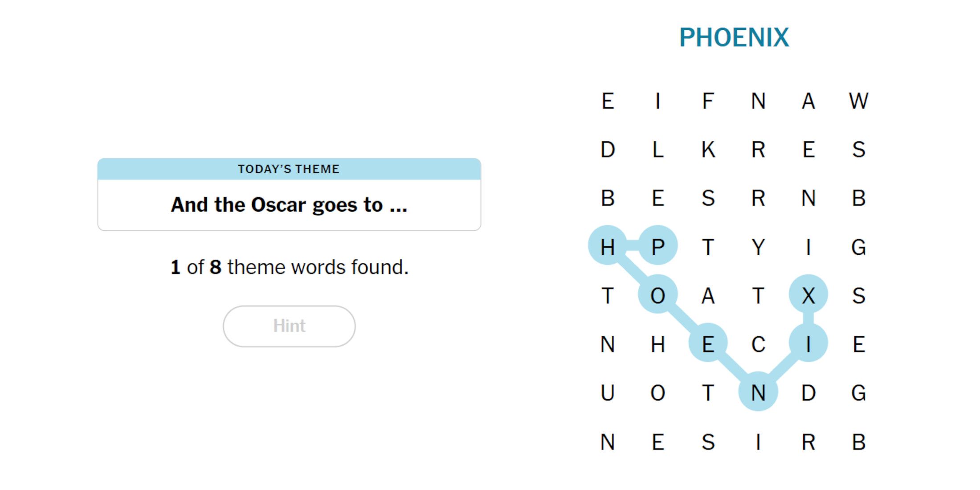Select the letter U tile
The image size is (980, 490).
608,393
